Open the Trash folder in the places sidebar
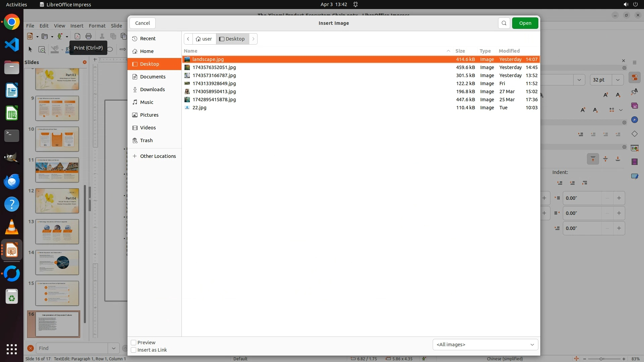 pos(146,140)
